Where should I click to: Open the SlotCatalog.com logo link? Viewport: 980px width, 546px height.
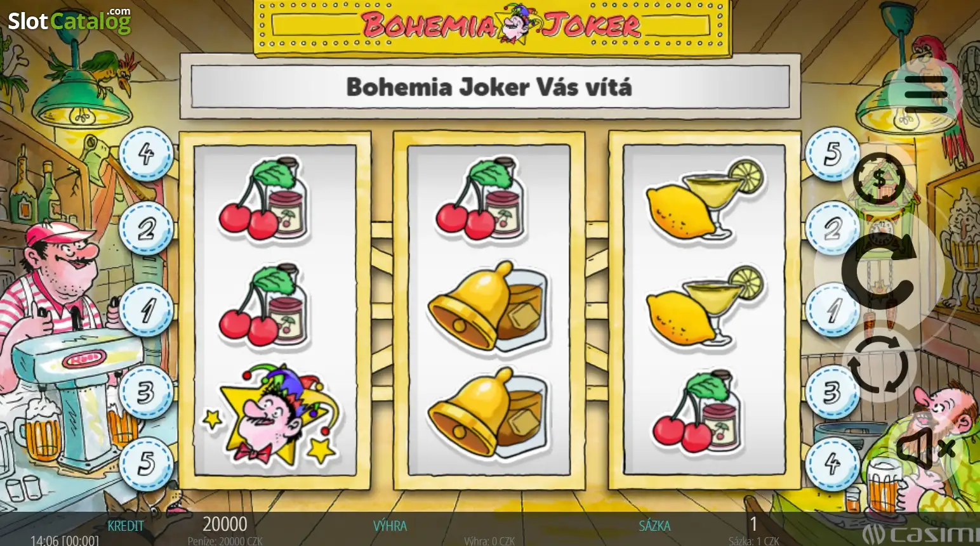tap(69, 20)
